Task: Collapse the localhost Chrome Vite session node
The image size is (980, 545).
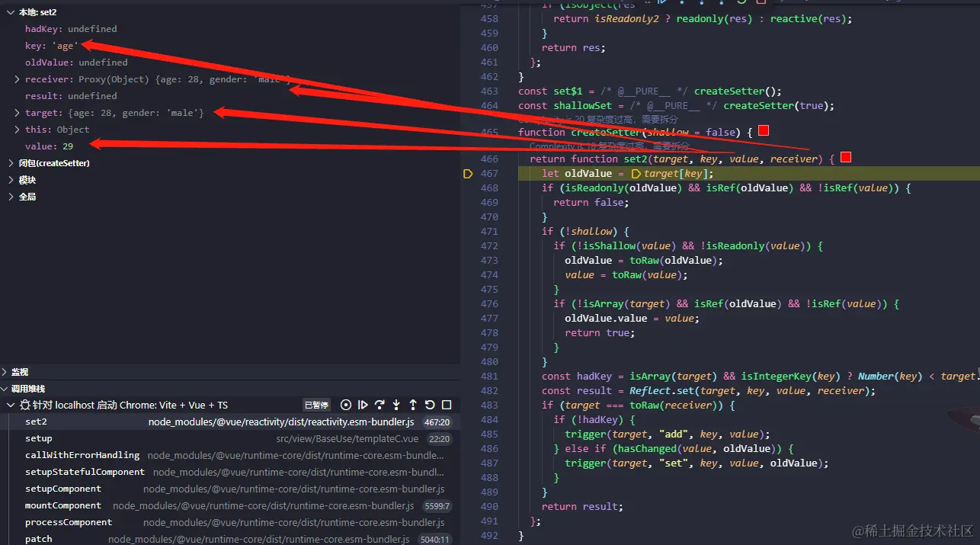Action: 11,405
